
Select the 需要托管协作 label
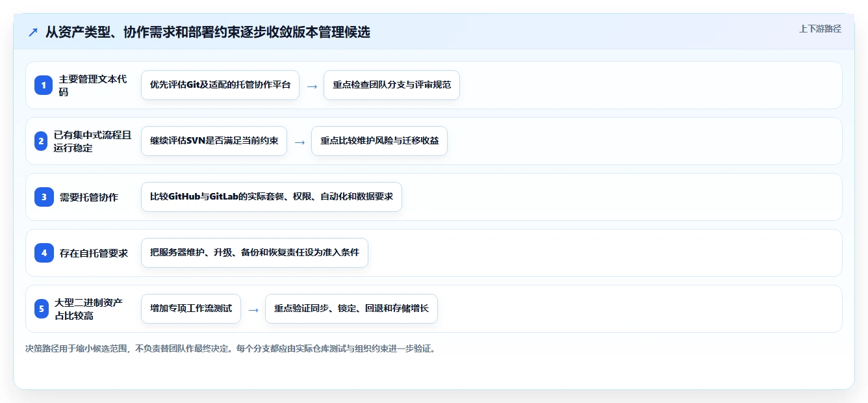coord(89,197)
